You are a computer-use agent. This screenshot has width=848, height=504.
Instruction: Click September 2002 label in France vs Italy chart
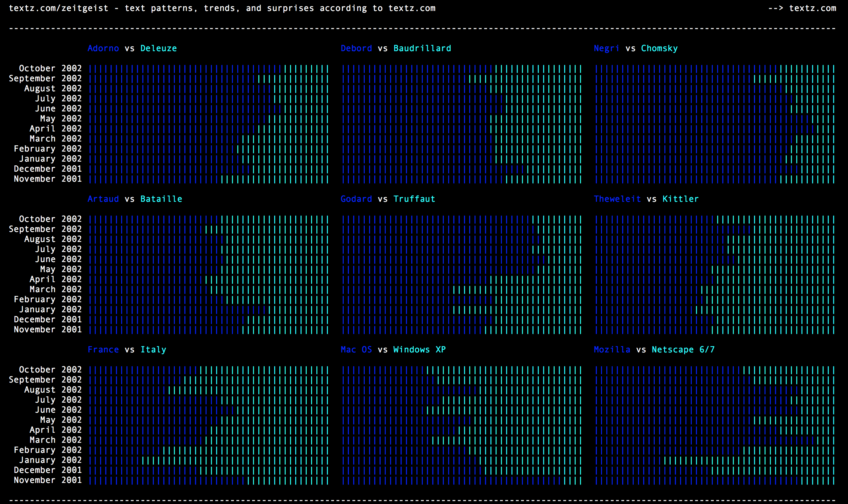pyautogui.click(x=45, y=380)
